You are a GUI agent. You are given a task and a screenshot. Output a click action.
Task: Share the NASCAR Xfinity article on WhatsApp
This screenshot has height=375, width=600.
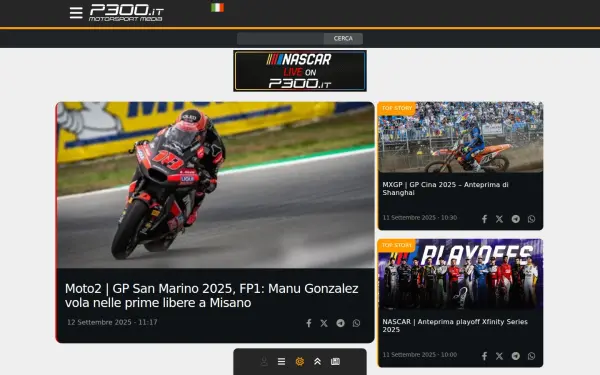[x=532, y=356]
